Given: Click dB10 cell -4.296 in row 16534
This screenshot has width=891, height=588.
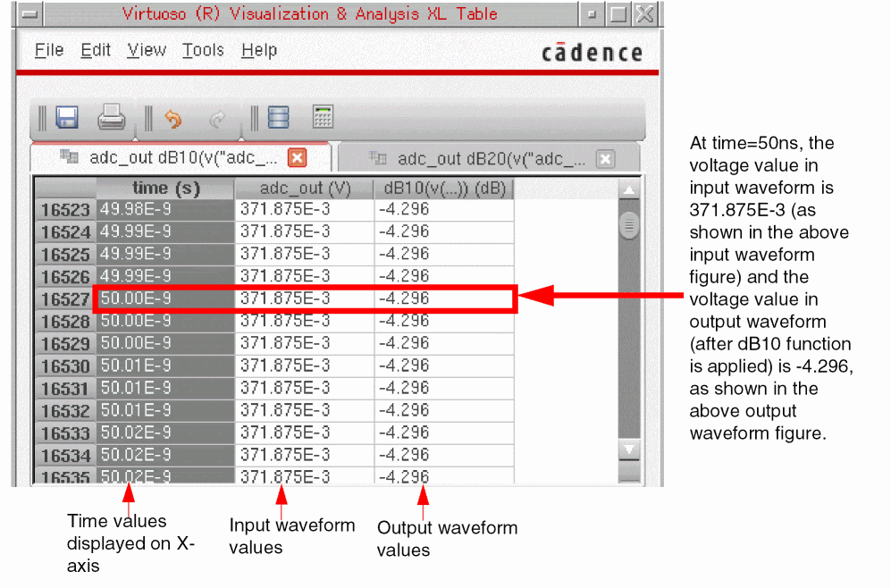Looking at the screenshot, I should pyautogui.click(x=444, y=455).
